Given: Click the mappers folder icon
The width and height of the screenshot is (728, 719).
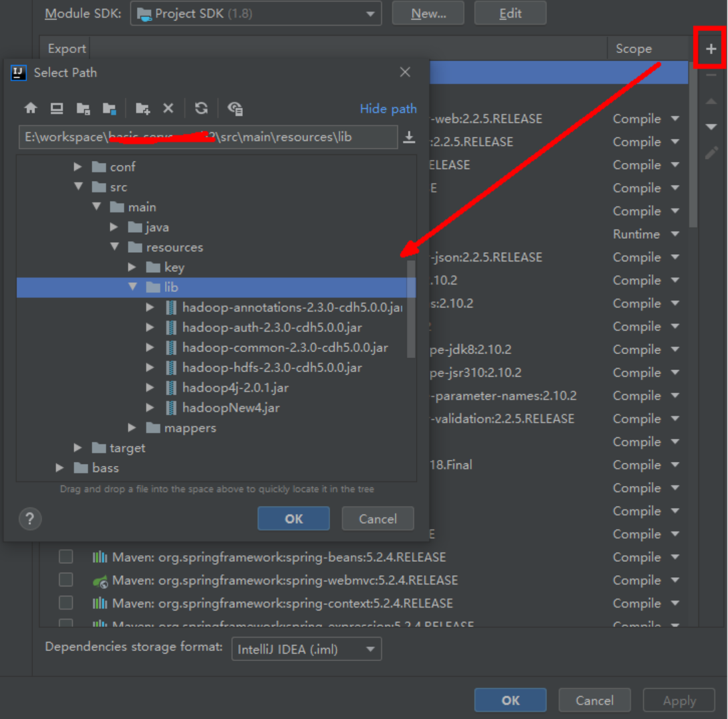Looking at the screenshot, I should tap(153, 427).
